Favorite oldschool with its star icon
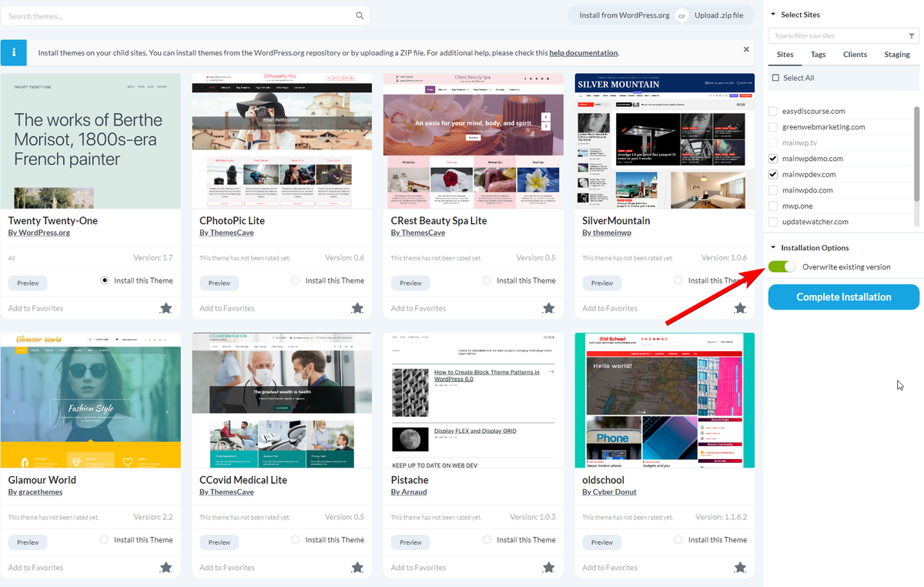 pos(740,568)
